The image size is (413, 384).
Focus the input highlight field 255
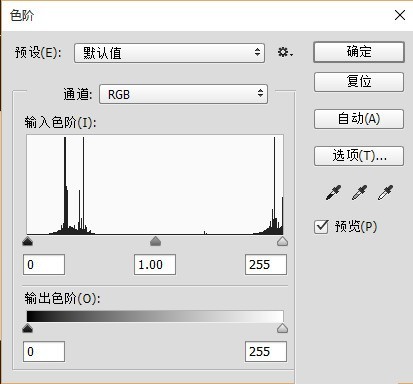click(266, 265)
